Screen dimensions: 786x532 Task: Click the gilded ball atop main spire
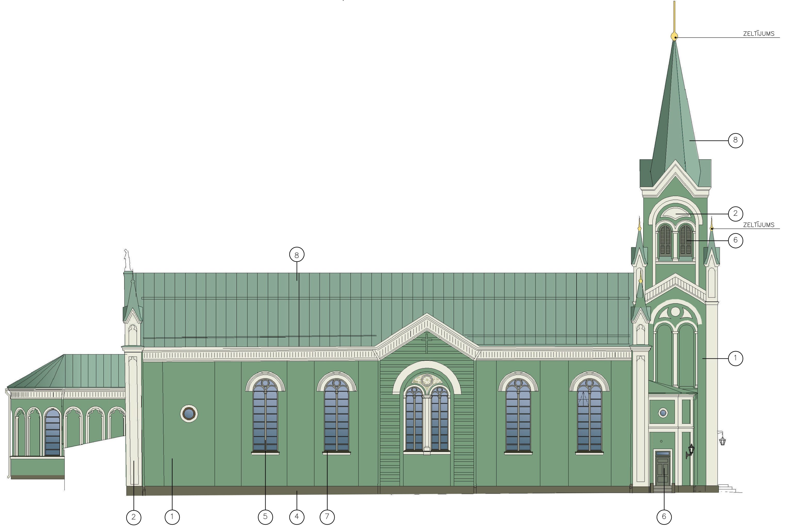tap(674, 37)
